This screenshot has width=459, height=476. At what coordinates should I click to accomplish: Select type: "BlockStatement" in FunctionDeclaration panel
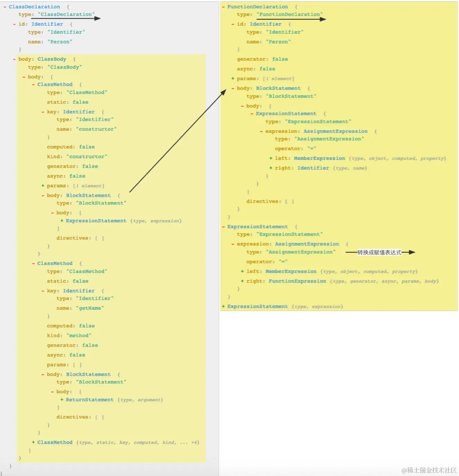(281, 96)
